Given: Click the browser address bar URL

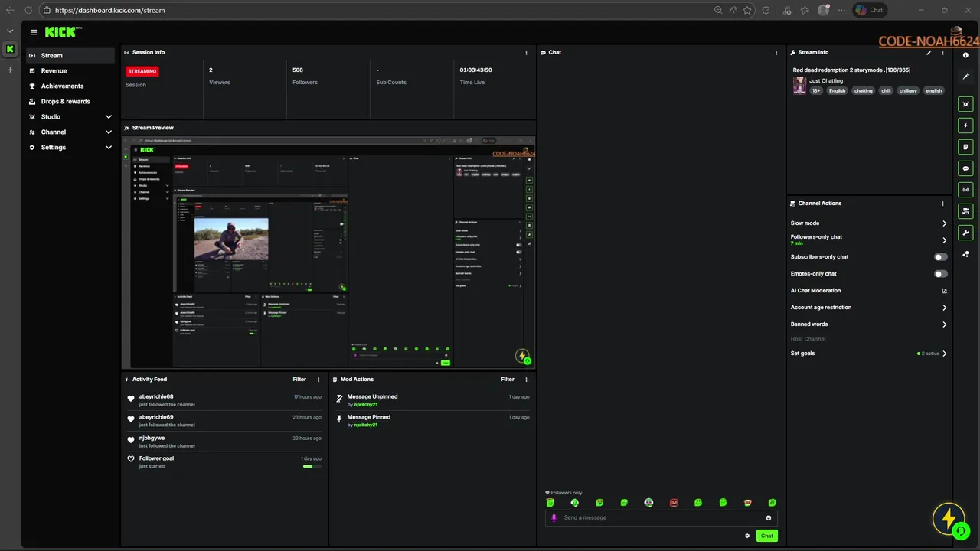Looking at the screenshot, I should pos(109,10).
